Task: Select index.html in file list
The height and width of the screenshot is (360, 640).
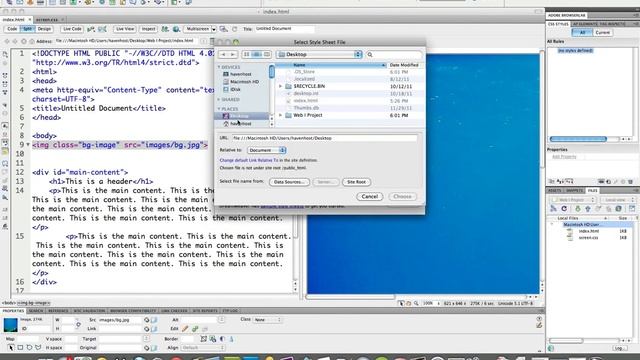Action: [x=305, y=101]
